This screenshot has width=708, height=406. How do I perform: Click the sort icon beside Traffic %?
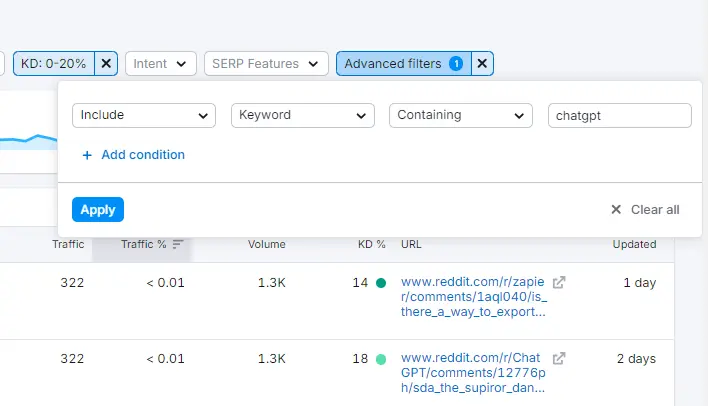pos(178,244)
